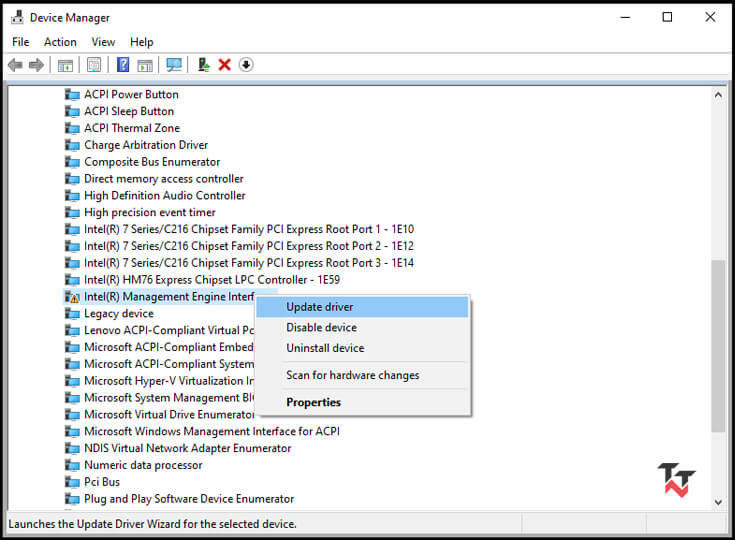
Task: Click the Forward arrow toolbar icon
Action: (x=37, y=65)
